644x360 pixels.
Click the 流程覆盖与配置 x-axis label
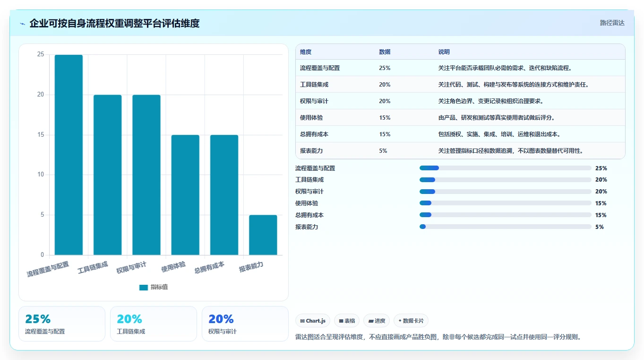click(x=48, y=269)
